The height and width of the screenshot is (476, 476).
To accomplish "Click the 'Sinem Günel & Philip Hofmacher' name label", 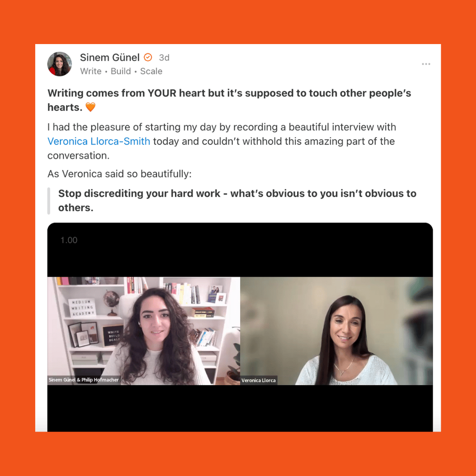I will (x=83, y=380).
